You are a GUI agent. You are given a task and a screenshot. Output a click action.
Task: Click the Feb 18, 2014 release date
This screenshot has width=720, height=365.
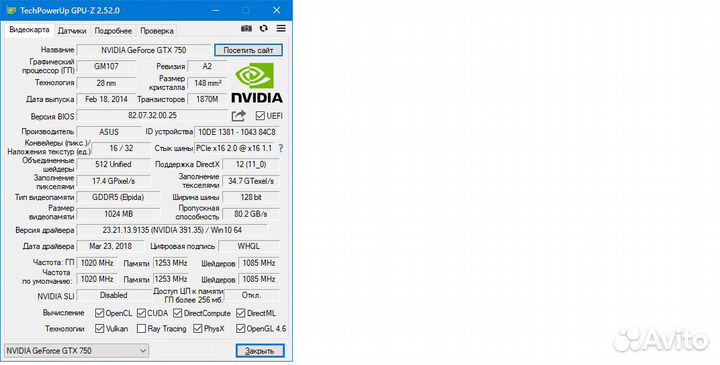tap(107, 99)
